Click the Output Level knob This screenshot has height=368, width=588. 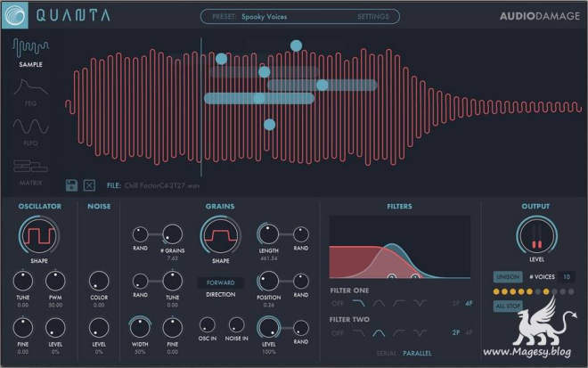(x=536, y=236)
